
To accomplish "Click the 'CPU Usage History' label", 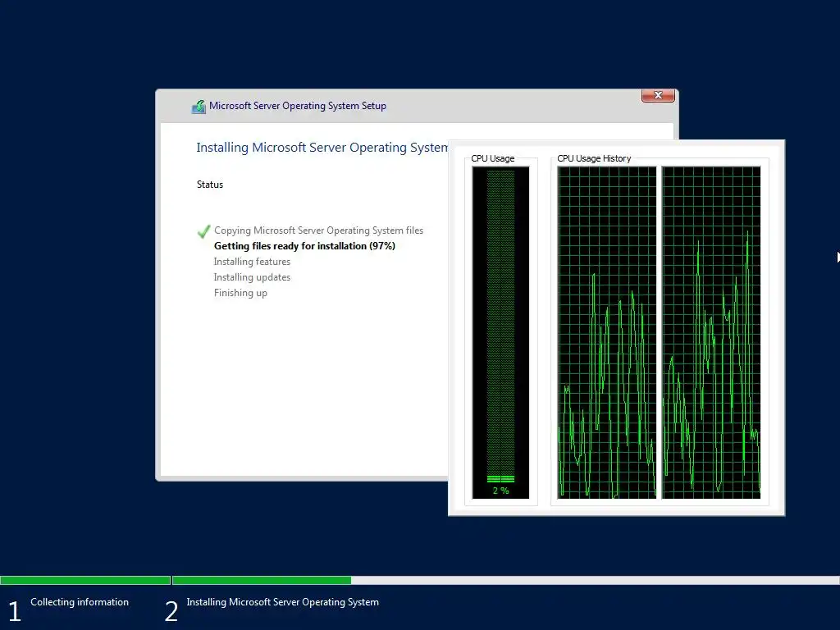I will click(x=594, y=158).
